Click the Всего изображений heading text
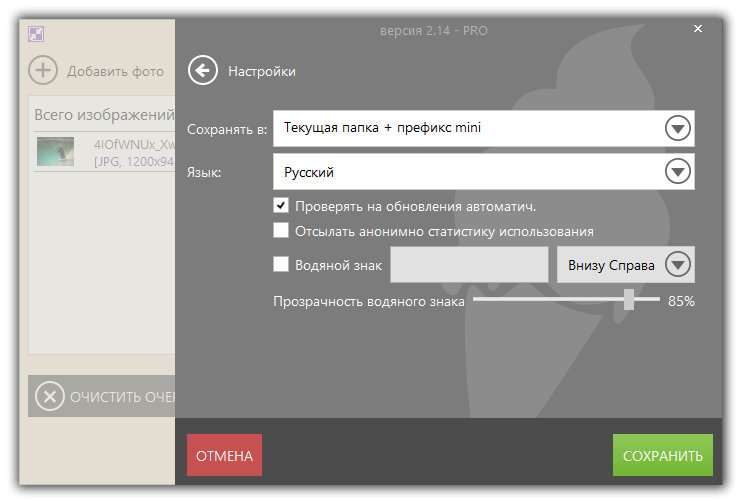 coord(105,115)
